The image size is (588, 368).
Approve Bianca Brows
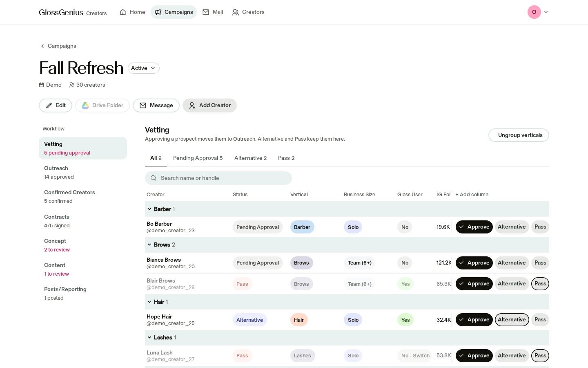click(474, 263)
